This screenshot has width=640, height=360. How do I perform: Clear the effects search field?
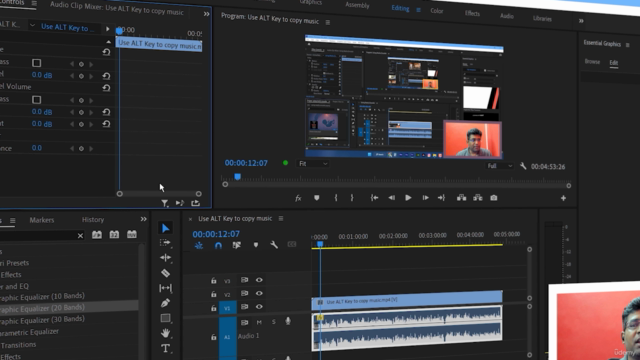80,236
